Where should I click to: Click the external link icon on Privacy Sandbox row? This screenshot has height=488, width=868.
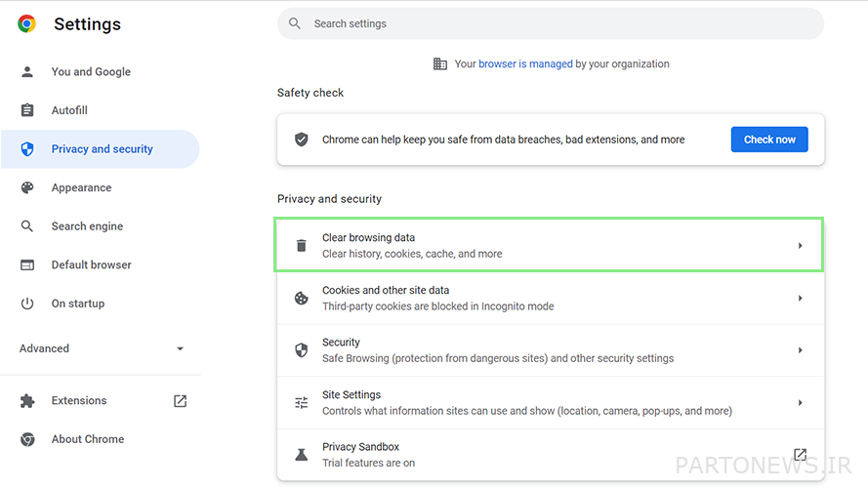tap(800, 455)
